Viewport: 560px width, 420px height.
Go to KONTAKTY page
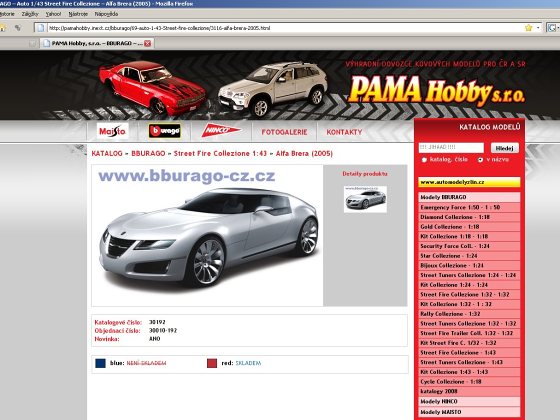point(344,132)
